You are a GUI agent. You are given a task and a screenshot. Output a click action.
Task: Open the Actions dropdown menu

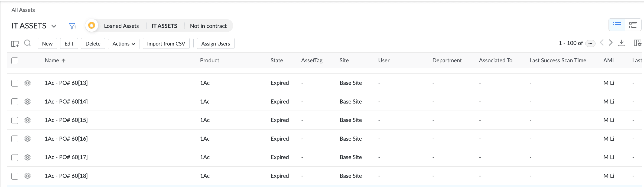123,44
